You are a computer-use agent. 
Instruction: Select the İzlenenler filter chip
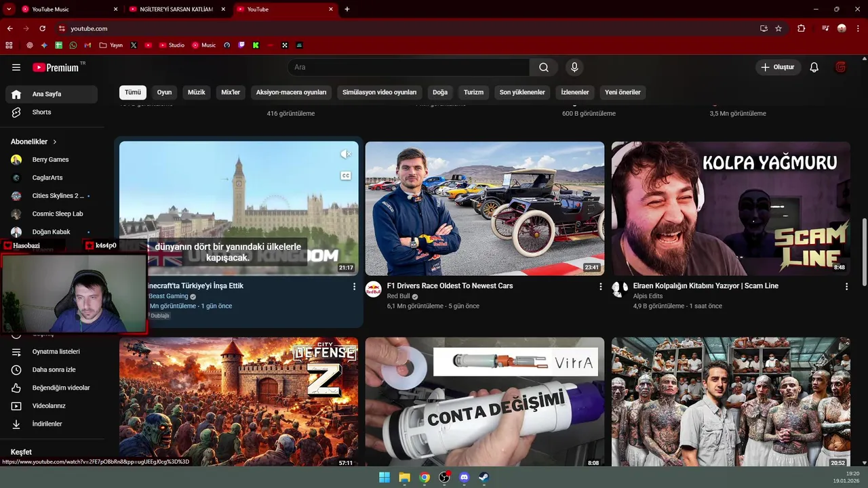(575, 92)
